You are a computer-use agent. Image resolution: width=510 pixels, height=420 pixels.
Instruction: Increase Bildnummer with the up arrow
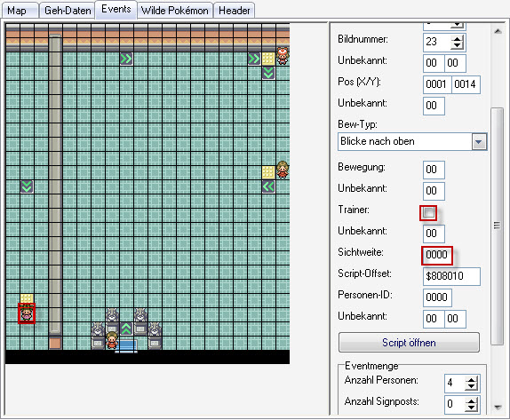[458, 39]
